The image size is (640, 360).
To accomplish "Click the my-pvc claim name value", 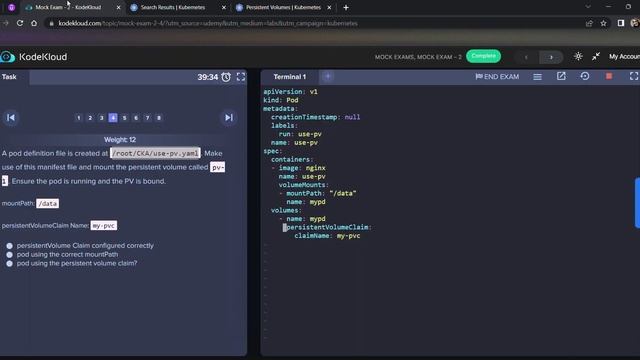I will (104, 225).
